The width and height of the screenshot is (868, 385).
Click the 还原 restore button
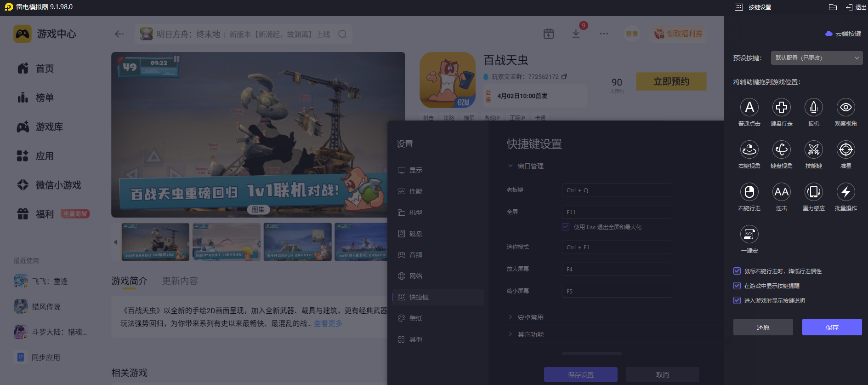[763, 327]
